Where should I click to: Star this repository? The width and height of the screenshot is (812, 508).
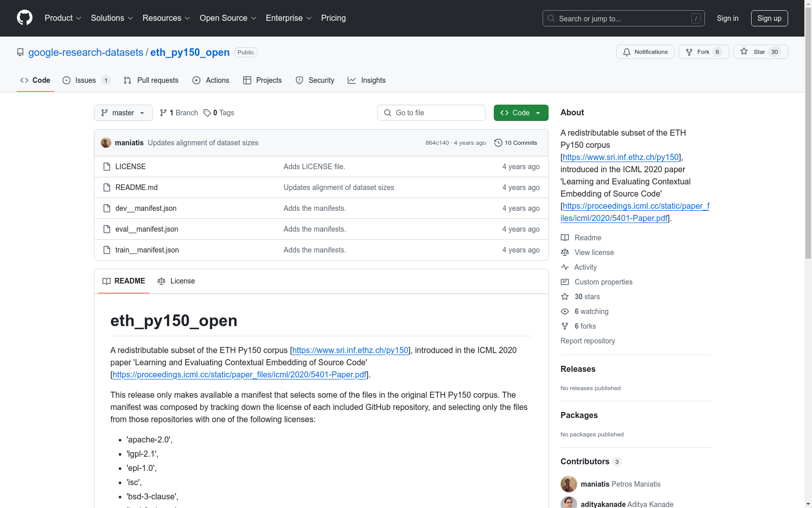[760, 52]
